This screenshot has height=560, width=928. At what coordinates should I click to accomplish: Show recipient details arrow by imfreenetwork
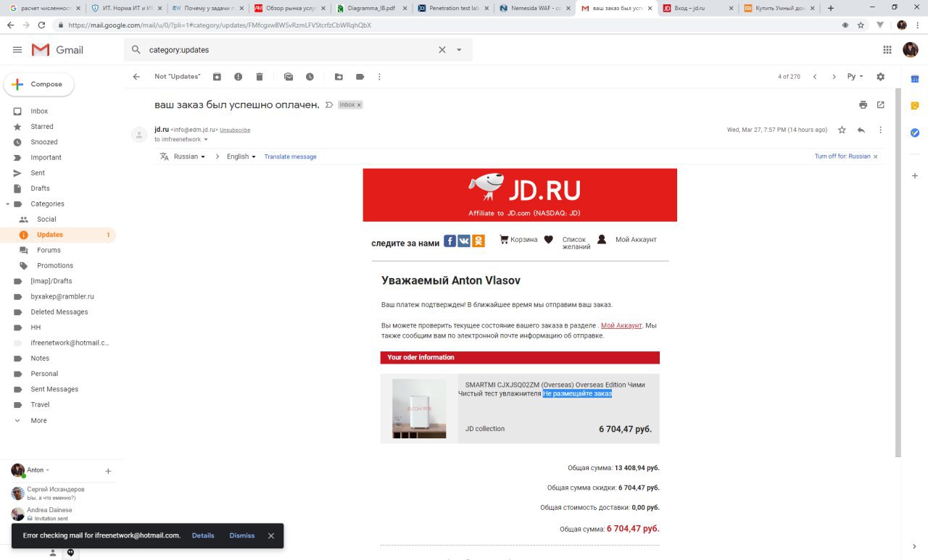pos(206,140)
